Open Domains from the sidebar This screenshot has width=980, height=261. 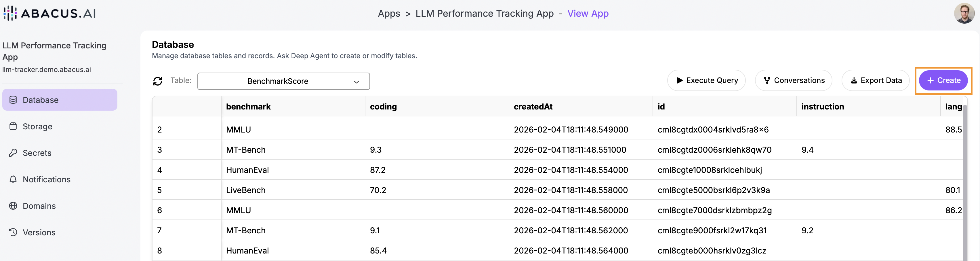coord(39,206)
